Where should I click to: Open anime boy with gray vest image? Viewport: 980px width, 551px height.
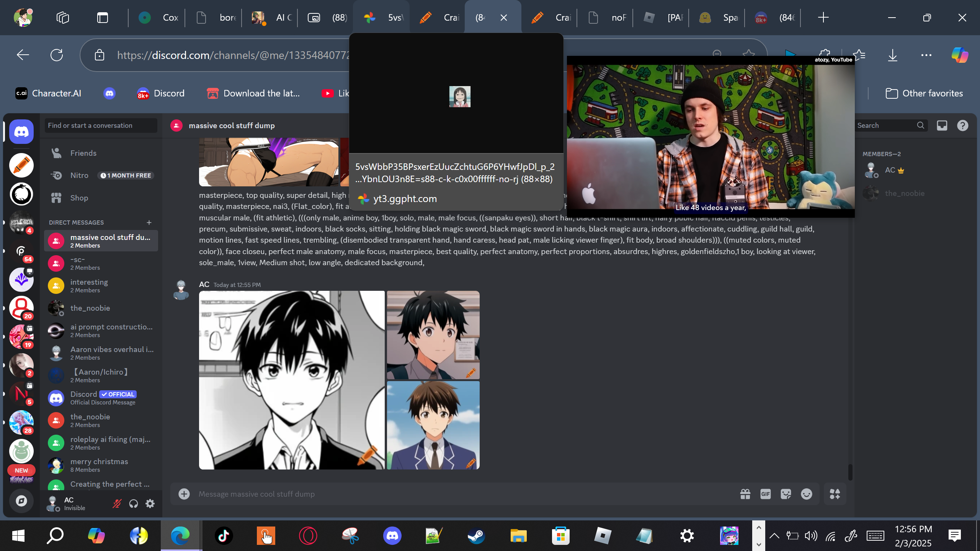click(x=433, y=335)
